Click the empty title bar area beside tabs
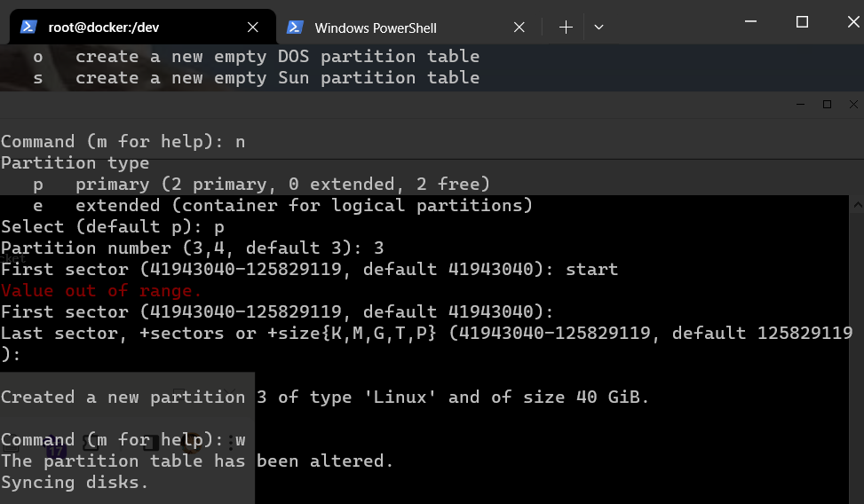864x504 pixels. click(x=675, y=25)
